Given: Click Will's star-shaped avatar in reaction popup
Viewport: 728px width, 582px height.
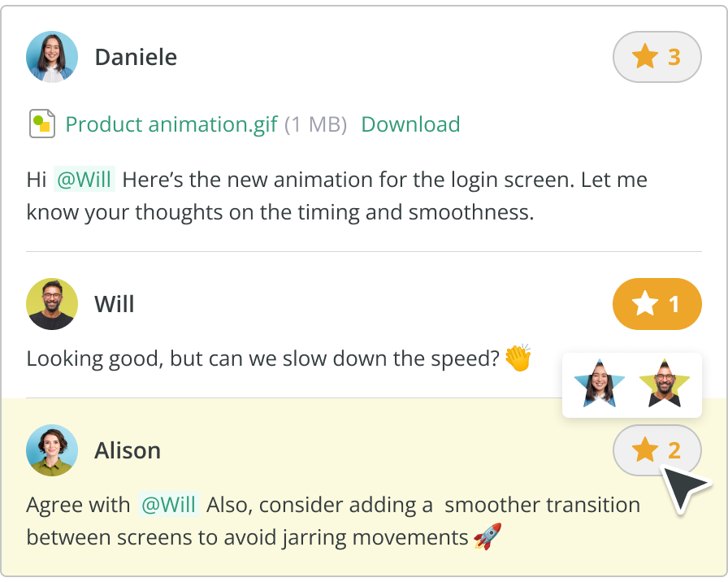Looking at the screenshot, I should (665, 384).
